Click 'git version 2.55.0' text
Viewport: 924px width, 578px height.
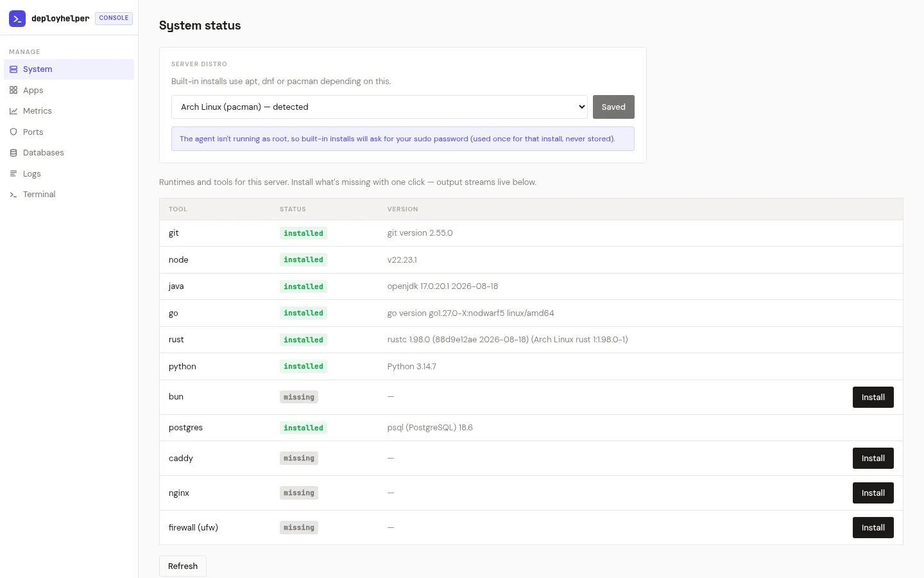coord(420,233)
